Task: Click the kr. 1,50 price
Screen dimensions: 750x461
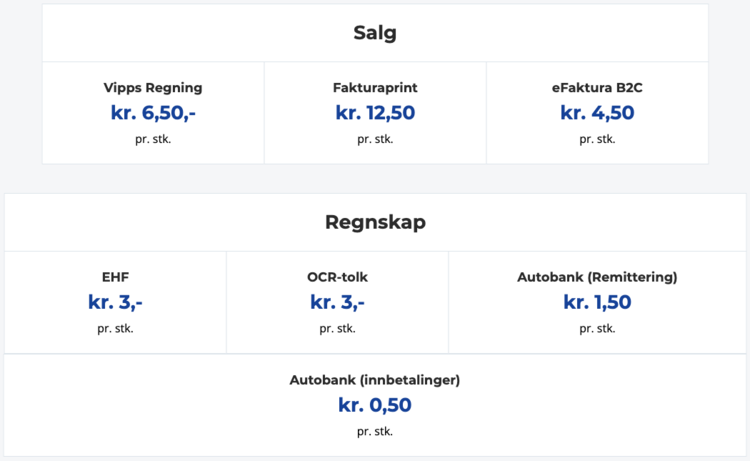Action: (597, 302)
